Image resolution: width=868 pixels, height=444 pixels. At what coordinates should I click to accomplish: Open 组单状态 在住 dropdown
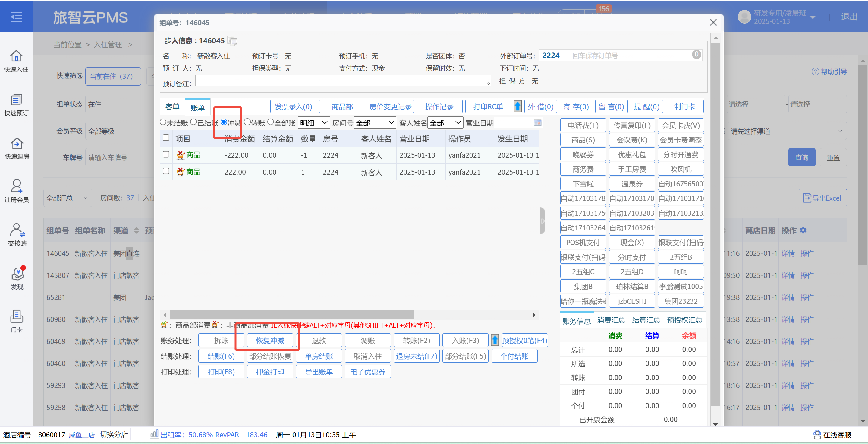pos(120,104)
